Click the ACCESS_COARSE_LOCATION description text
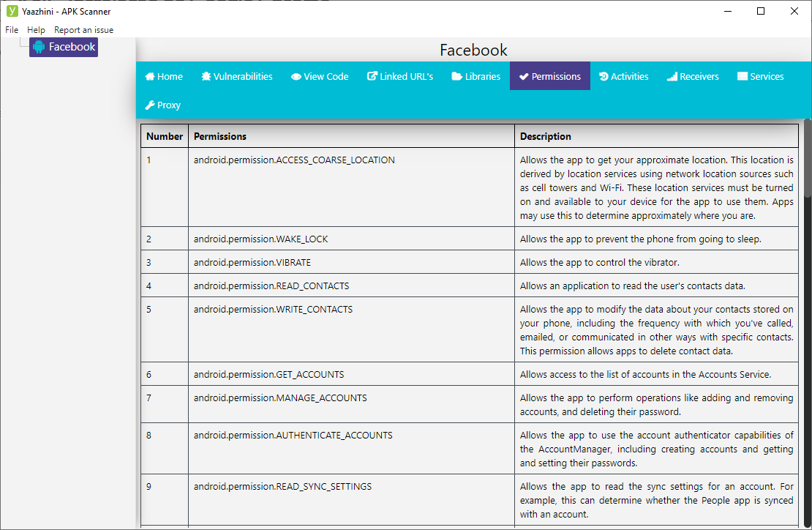 pos(657,187)
